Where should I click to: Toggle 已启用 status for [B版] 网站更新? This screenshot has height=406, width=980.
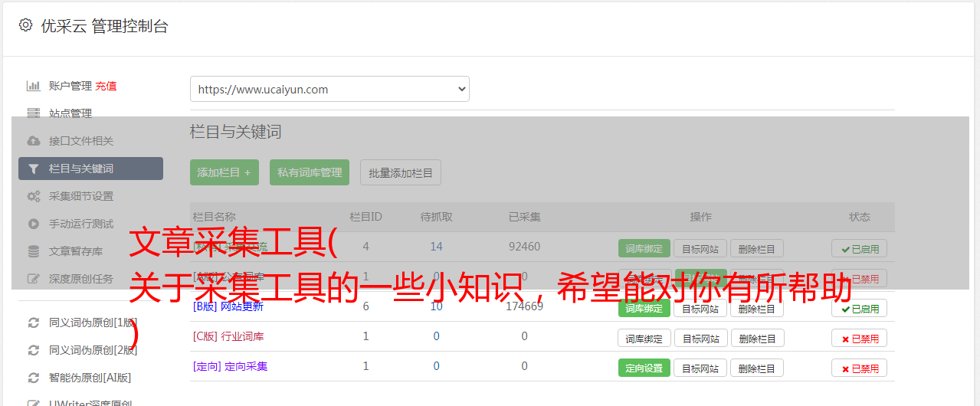[860, 308]
